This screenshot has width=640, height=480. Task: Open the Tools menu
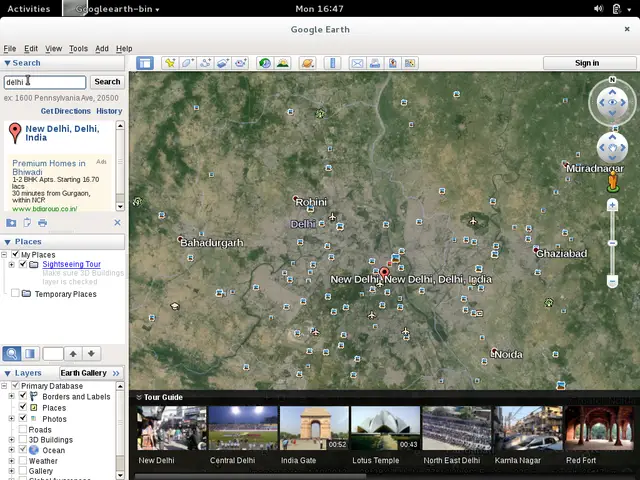[x=78, y=49]
